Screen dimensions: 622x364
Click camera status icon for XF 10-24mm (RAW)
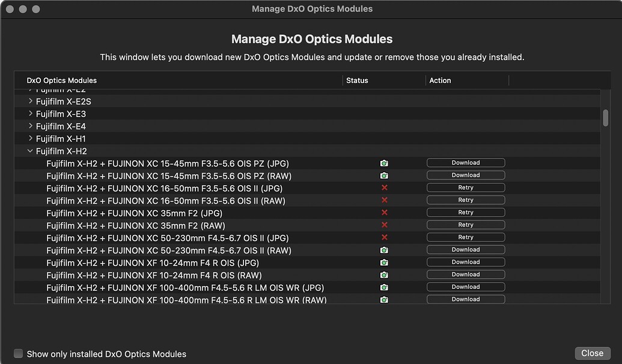(x=384, y=275)
